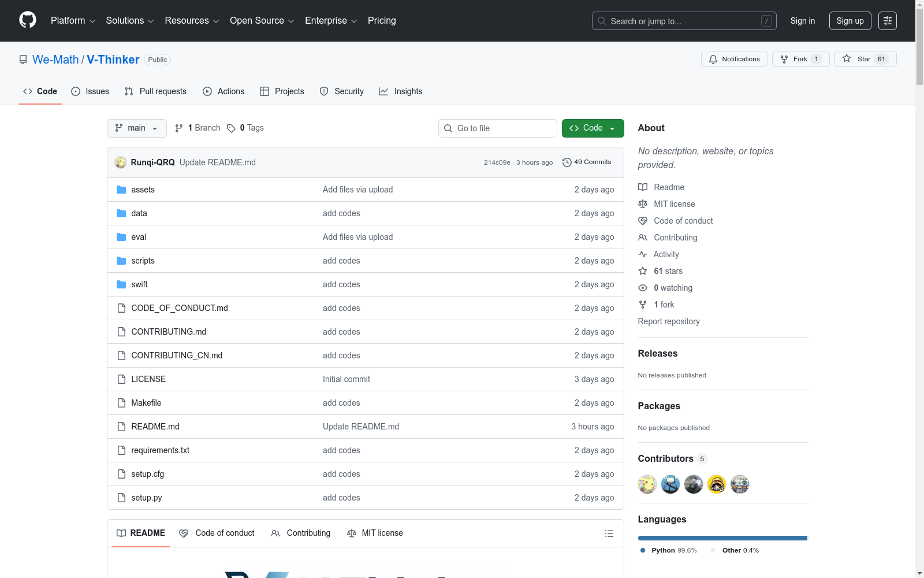Click the Sign in link
Viewport: 924px width, 578px height.
803,21
